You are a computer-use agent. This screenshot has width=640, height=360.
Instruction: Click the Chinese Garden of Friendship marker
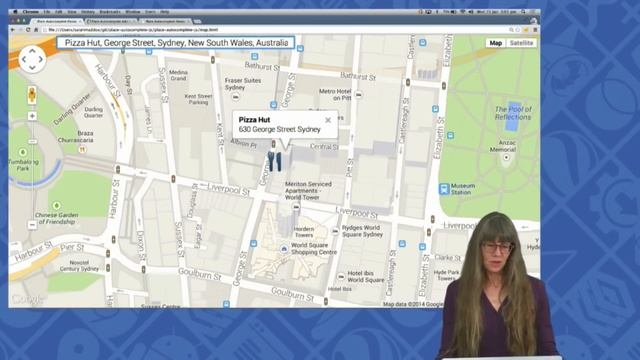pos(57,205)
